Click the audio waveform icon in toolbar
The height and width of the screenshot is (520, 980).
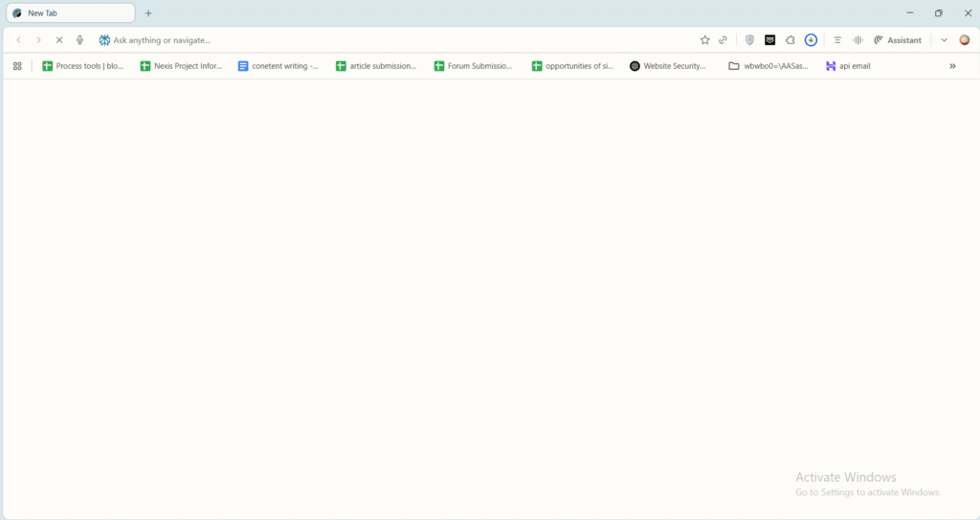click(x=857, y=40)
